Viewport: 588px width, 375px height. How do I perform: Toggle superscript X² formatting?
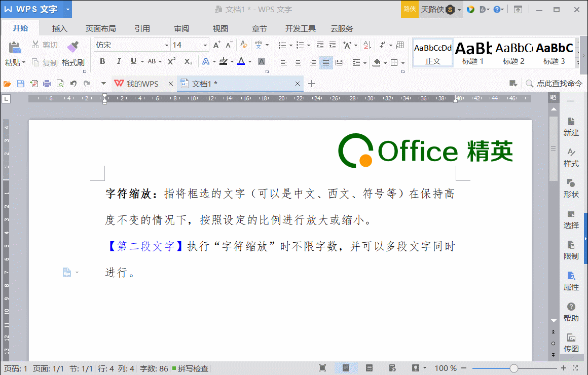pos(171,61)
